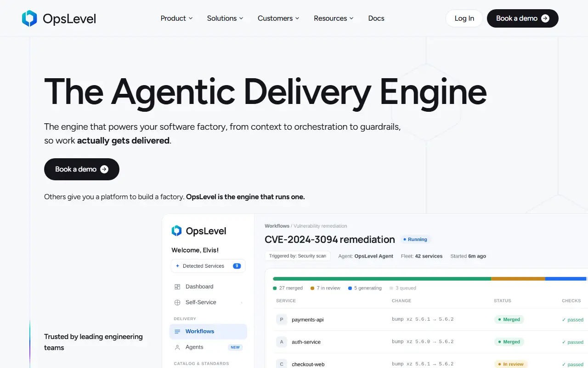Click the Merged status for payments-api
Viewport: 588px width, 368px height.
point(509,319)
